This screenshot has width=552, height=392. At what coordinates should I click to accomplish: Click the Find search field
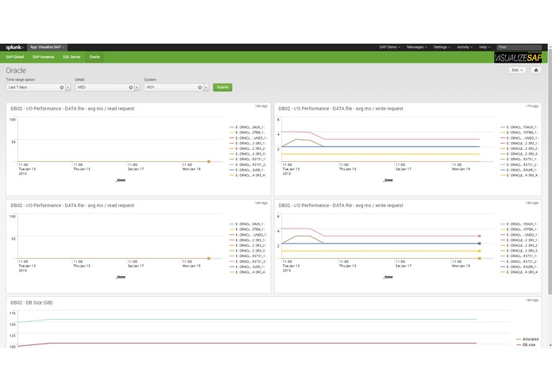coord(519,47)
